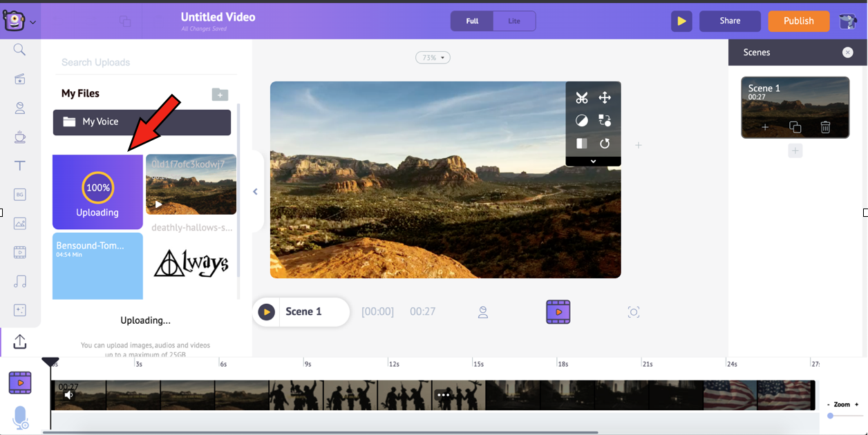Click the Search Uploads field
Viewport: 868px width, 435px height.
click(x=145, y=62)
